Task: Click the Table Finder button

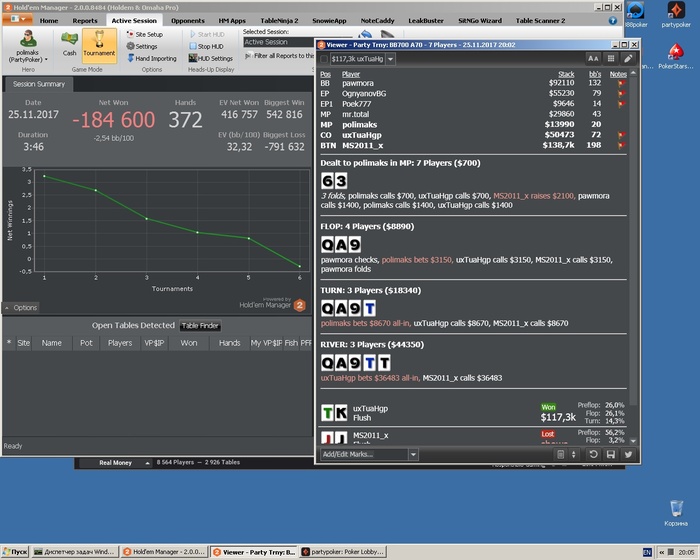Action: coord(200,326)
